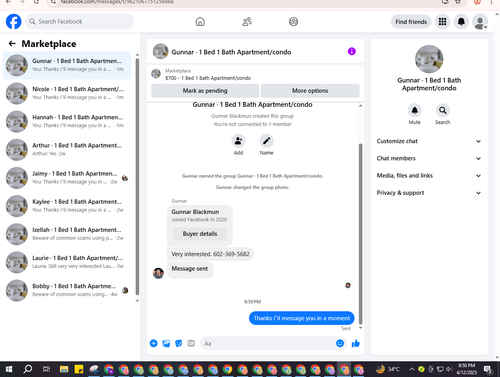Open the conversation header group title
The width and height of the screenshot is (500, 377).
(x=231, y=52)
